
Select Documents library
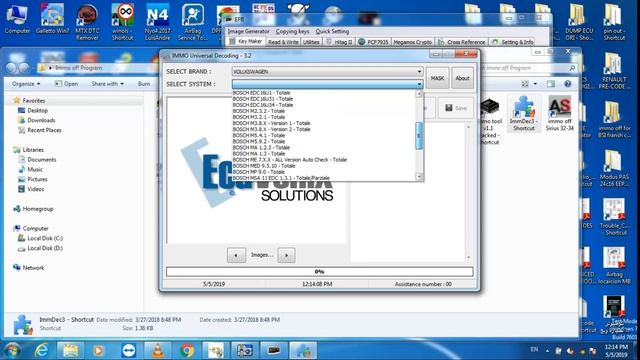37,160
